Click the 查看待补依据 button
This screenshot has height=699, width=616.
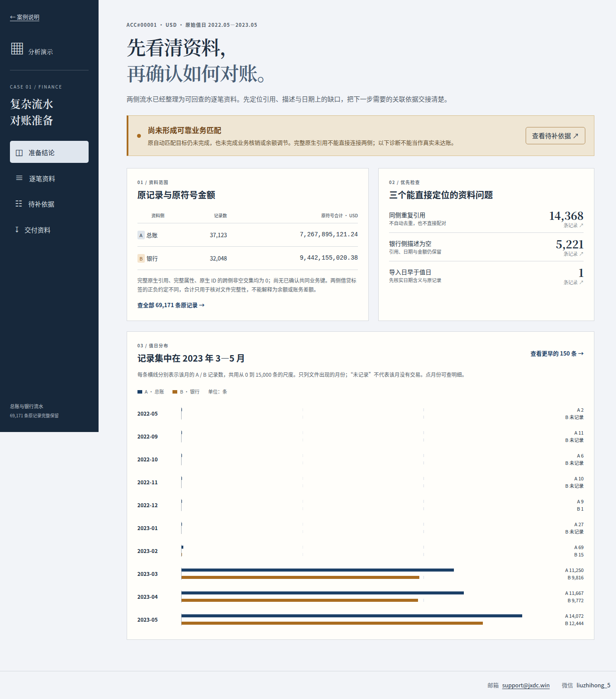pos(555,136)
